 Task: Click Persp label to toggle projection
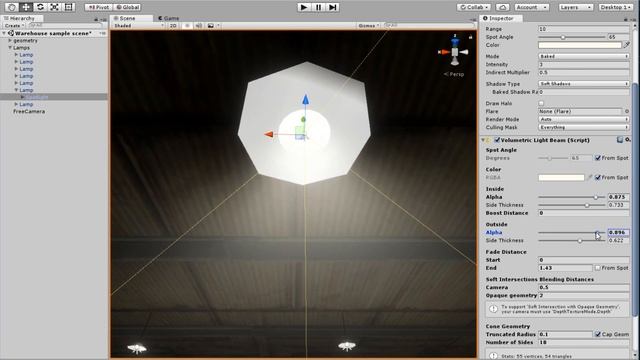(x=454, y=74)
